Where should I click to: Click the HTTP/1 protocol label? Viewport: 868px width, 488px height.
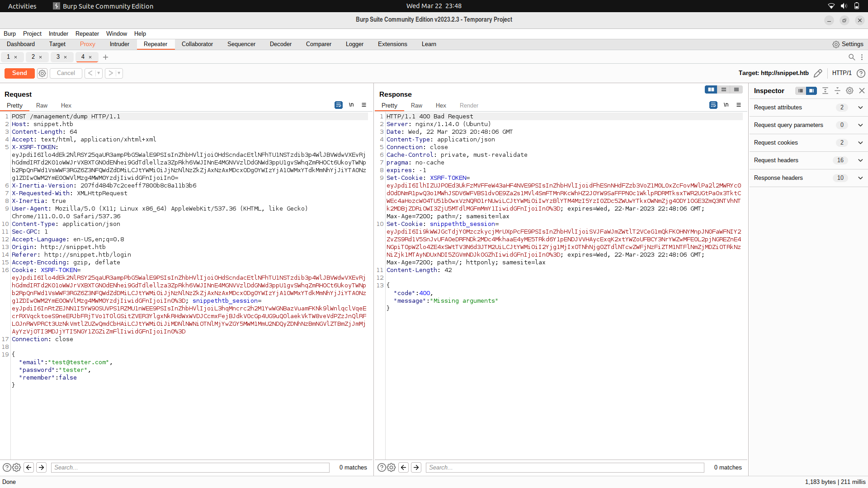pyautogui.click(x=842, y=73)
